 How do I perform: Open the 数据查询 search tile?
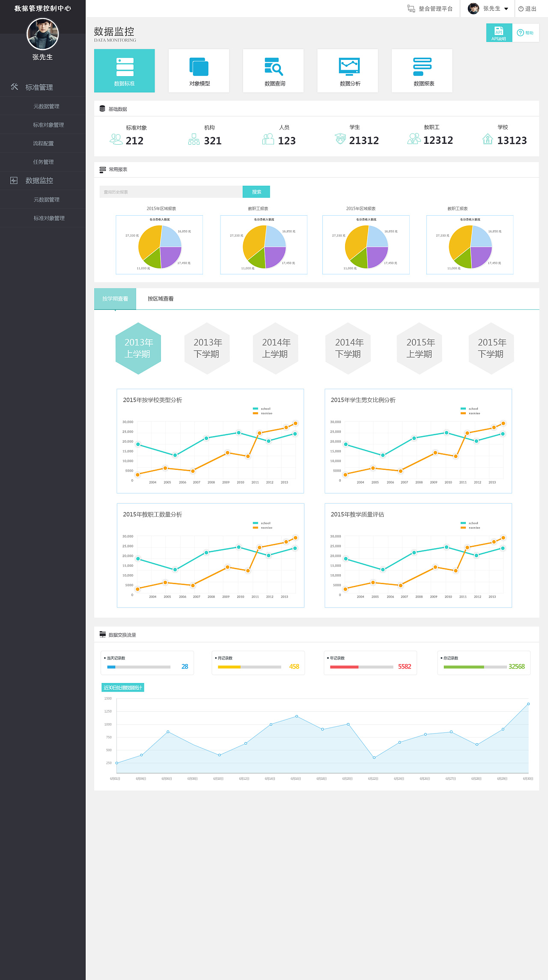tap(274, 71)
